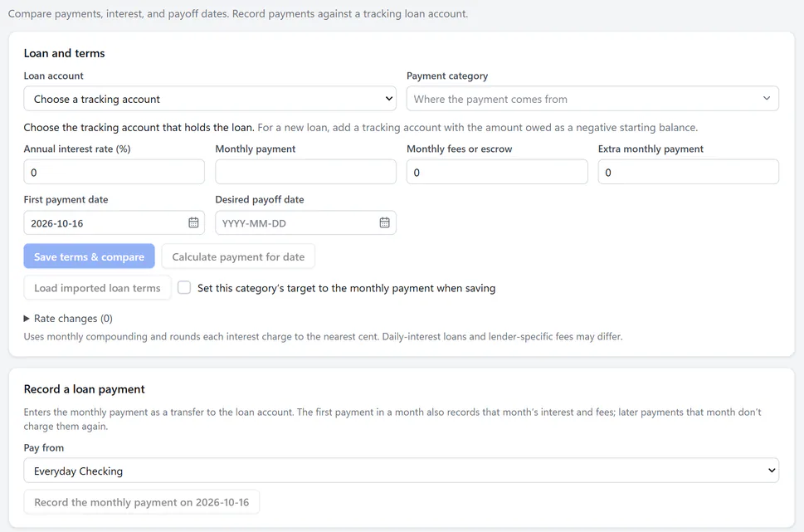Click the 'Annual interest rate (%)' label
The width and height of the screenshot is (804, 532).
point(77,149)
